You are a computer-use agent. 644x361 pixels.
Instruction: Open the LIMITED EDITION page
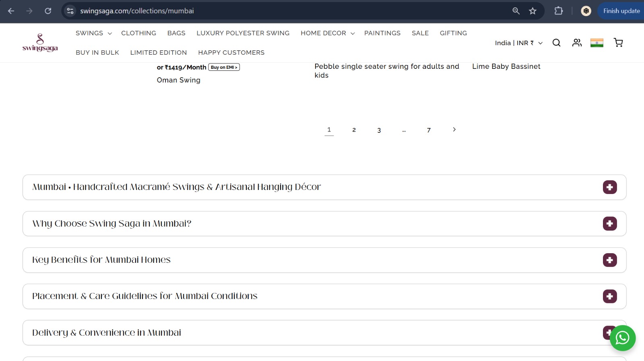(x=159, y=52)
